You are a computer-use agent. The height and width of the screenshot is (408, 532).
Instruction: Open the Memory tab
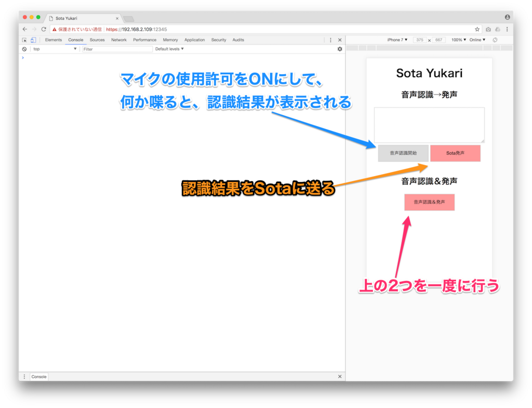pos(170,40)
